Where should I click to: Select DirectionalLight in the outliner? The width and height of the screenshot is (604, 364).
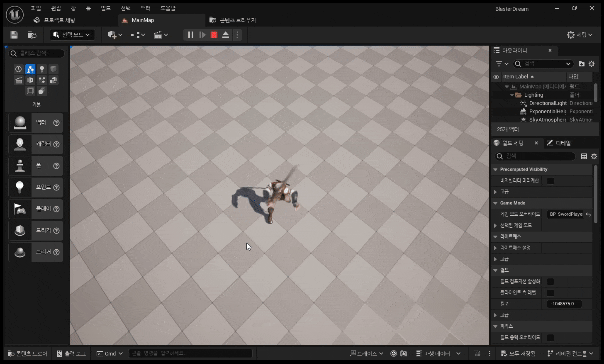pos(547,103)
